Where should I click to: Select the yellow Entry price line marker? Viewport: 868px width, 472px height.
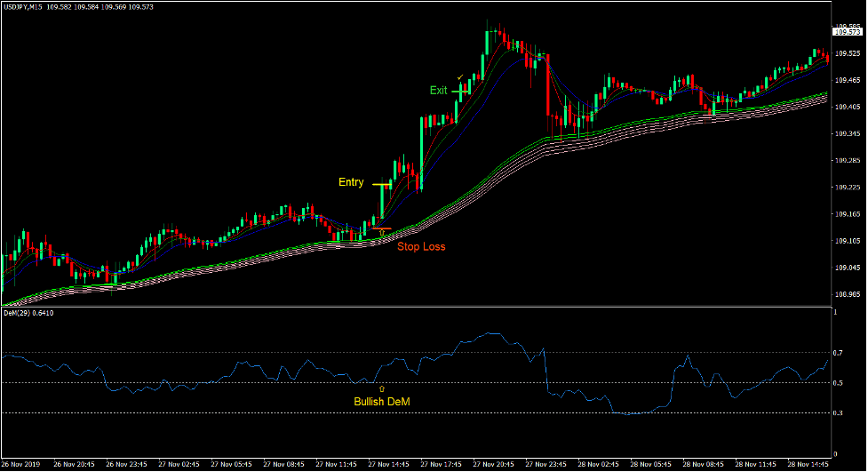pyautogui.click(x=381, y=184)
